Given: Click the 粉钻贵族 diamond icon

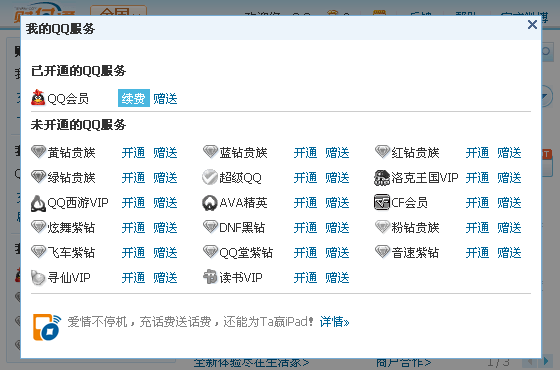Looking at the screenshot, I should (382, 227).
